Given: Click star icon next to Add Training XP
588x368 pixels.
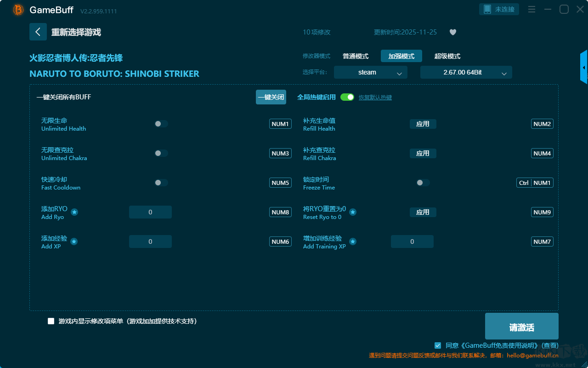Looking at the screenshot, I should click(353, 241).
